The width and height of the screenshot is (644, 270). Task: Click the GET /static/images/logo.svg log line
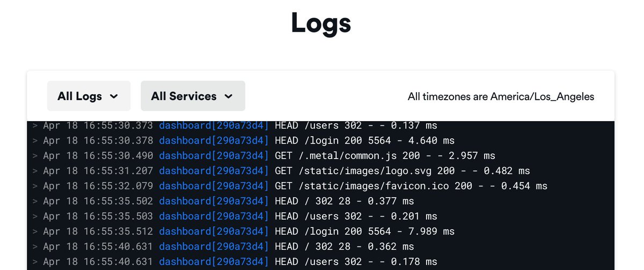coord(281,171)
